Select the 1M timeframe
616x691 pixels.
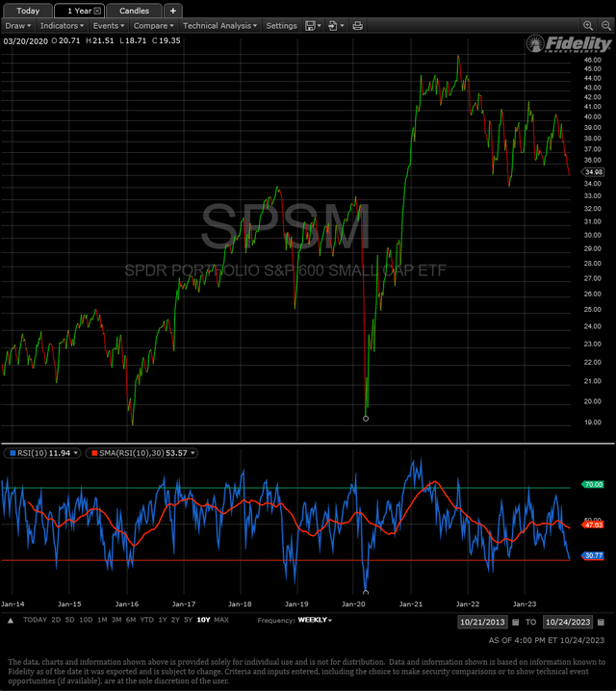point(102,620)
